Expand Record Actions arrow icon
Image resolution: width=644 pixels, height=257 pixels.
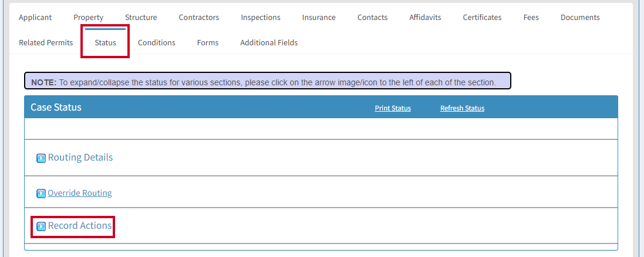41,226
